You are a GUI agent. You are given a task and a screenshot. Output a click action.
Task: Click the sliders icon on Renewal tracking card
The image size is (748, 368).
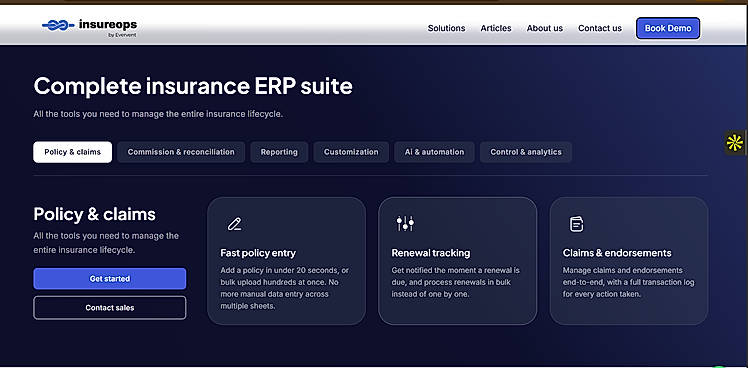point(405,223)
